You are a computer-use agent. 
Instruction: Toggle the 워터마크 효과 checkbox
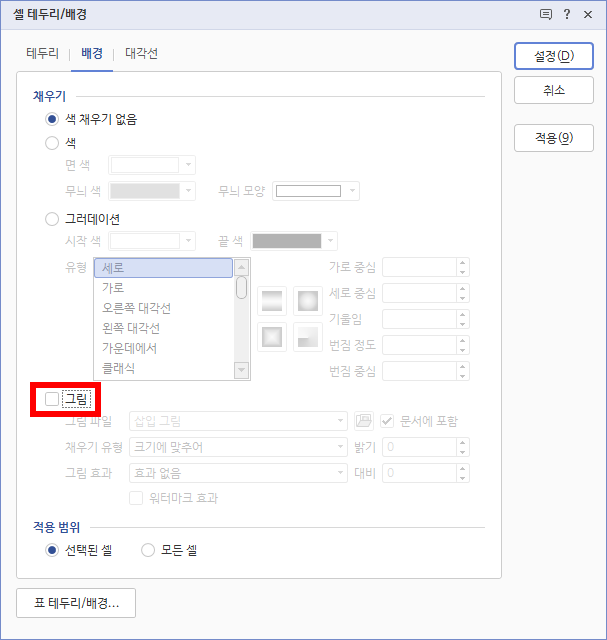point(136,498)
